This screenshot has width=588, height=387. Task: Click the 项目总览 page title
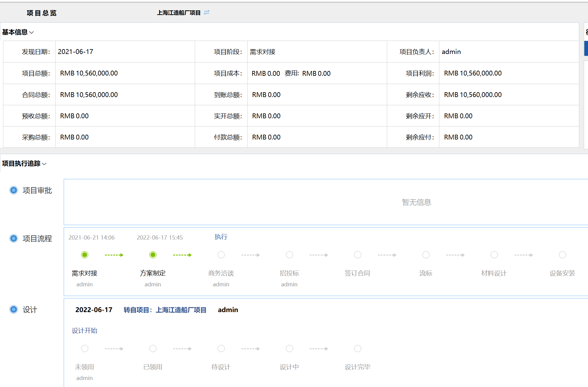click(42, 13)
